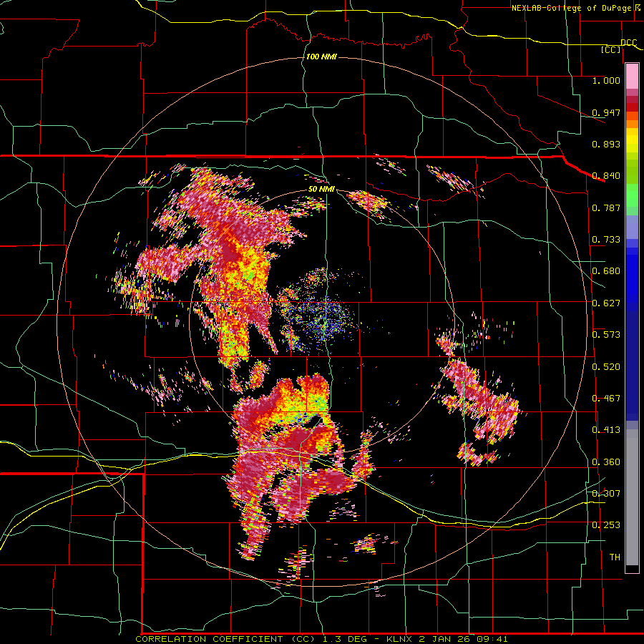Click the 0.840 legend value
Image resolution: width=644 pixels, height=644 pixels.
(606, 176)
